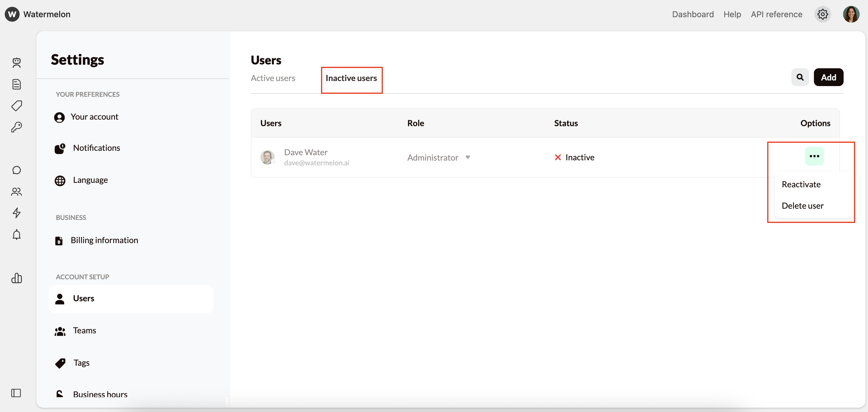The height and width of the screenshot is (412, 868).
Task: Open the API keys icon in sidebar
Action: pyautogui.click(x=17, y=127)
